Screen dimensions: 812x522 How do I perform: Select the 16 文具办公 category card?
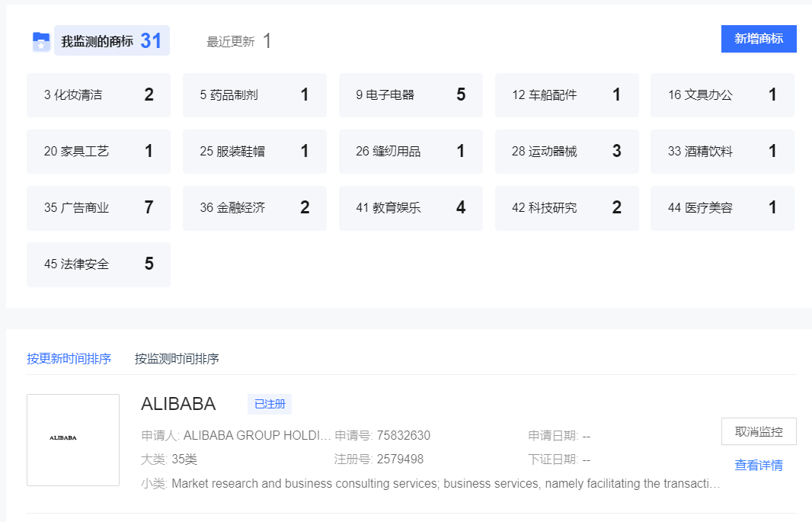pyautogui.click(x=722, y=94)
